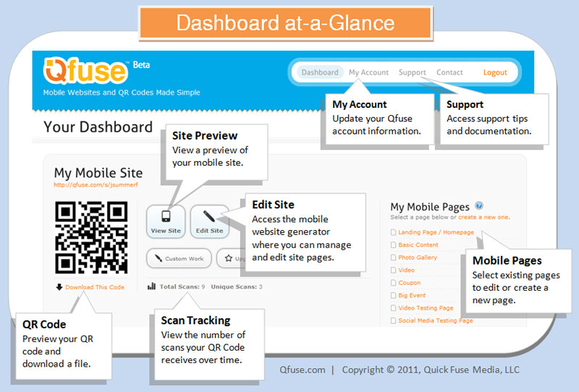This screenshot has height=392, width=579.
Task: Select the Landing Page / Homepage link
Action: click(436, 232)
